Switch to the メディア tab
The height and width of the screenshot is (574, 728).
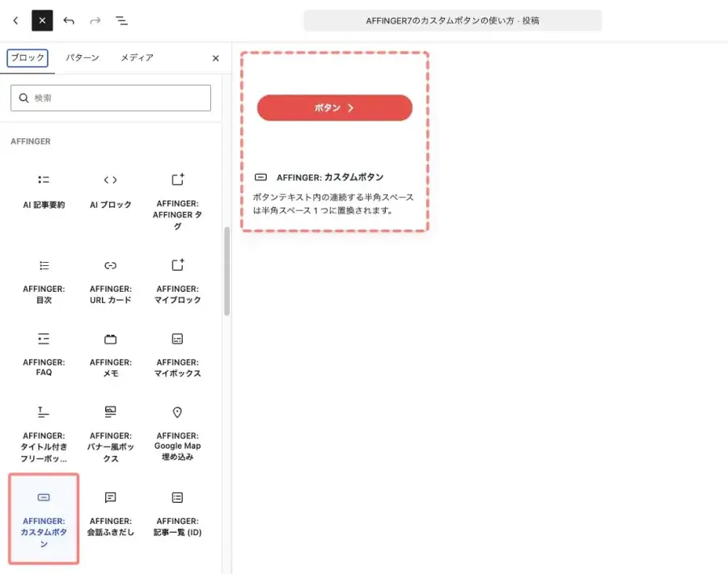click(x=137, y=58)
